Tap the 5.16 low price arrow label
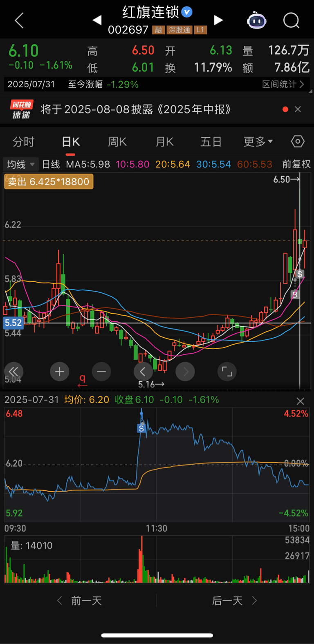This screenshot has width=314, height=644. [x=151, y=384]
